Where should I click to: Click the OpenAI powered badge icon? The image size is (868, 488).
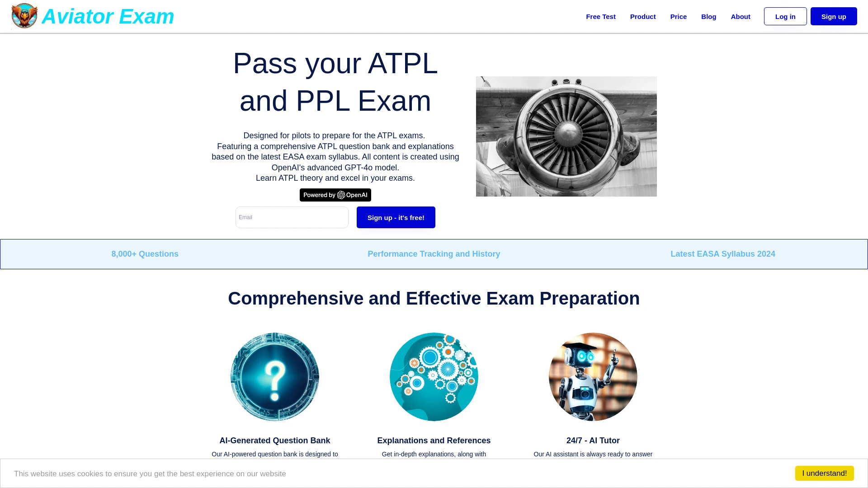tap(335, 195)
